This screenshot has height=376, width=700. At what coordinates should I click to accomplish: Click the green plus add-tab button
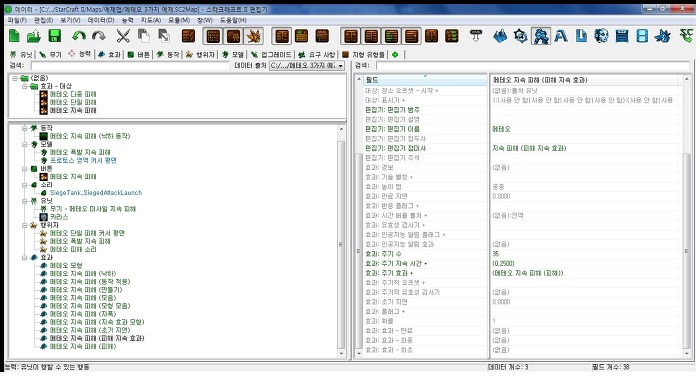click(x=395, y=54)
